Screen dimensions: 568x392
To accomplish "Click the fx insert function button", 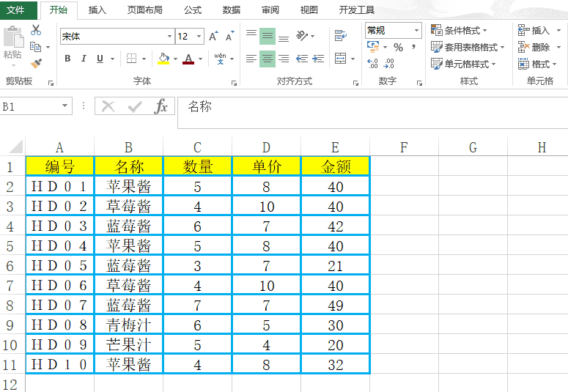I will coord(161,106).
